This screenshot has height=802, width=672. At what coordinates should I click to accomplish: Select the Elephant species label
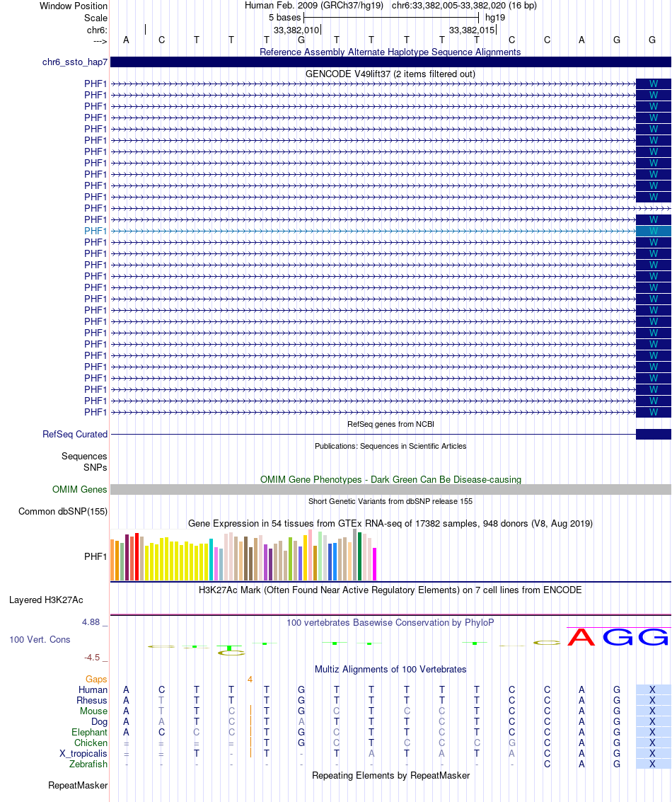pyautogui.click(x=89, y=733)
